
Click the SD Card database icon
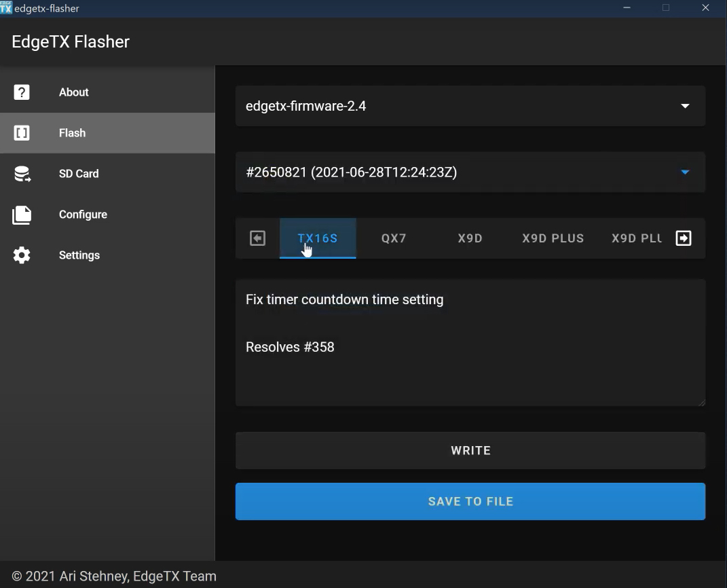[22, 174]
